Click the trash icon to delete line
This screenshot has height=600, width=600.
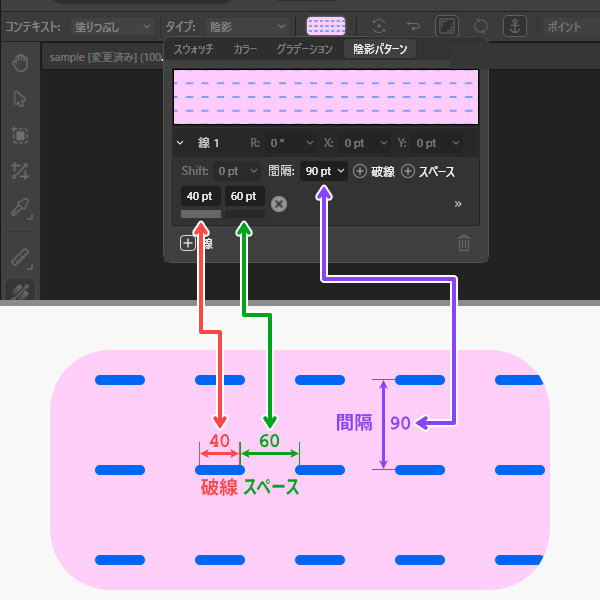tap(464, 243)
